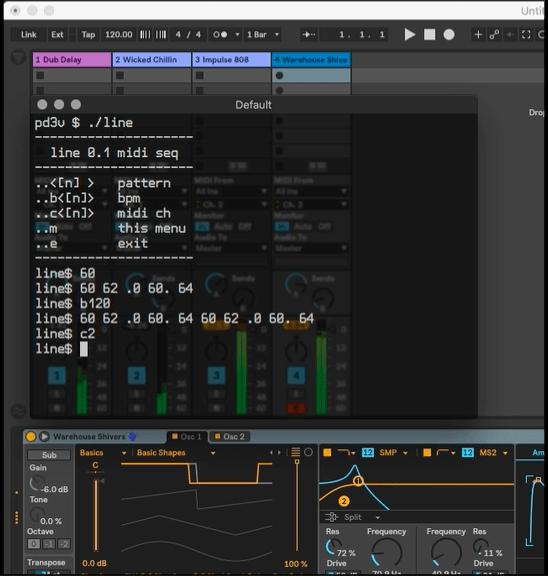This screenshot has width=548, height=576.
Task: Select Octave 0 button
Action: click(34, 544)
